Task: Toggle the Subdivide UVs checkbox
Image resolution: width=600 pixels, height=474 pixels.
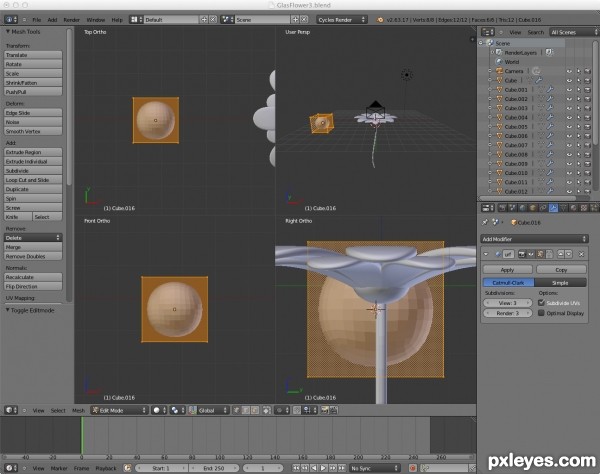Action: click(x=541, y=303)
